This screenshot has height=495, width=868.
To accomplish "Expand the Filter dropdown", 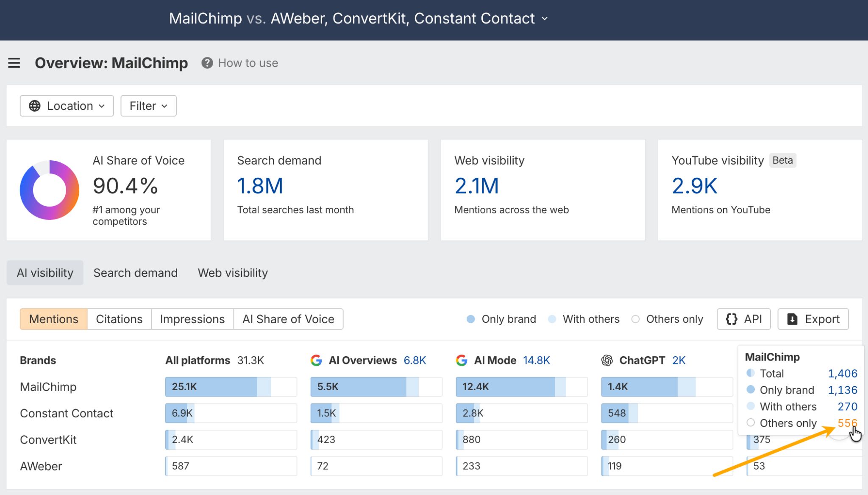I will tap(148, 106).
